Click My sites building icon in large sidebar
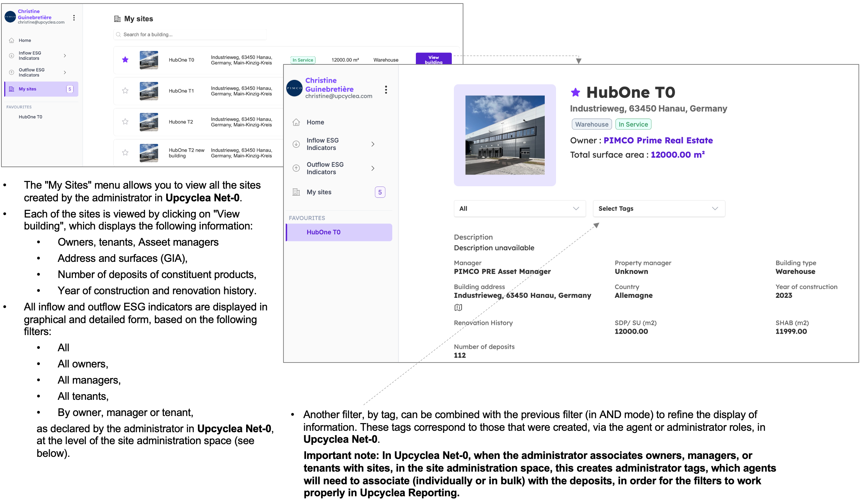The height and width of the screenshot is (504, 862). [296, 192]
